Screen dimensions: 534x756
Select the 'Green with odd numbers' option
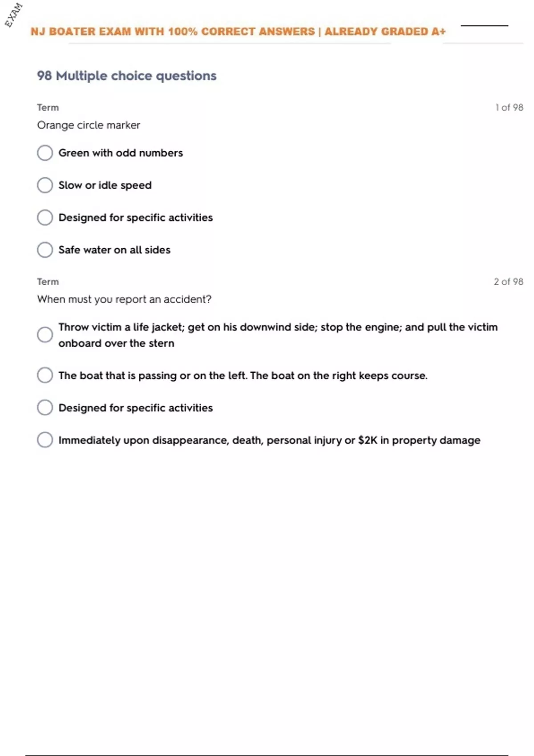click(45, 153)
